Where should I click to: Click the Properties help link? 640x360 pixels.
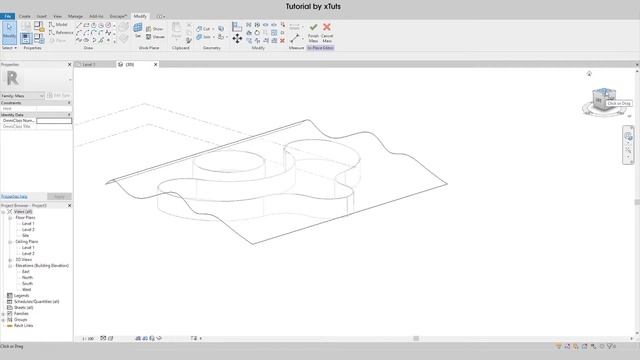coord(14,196)
